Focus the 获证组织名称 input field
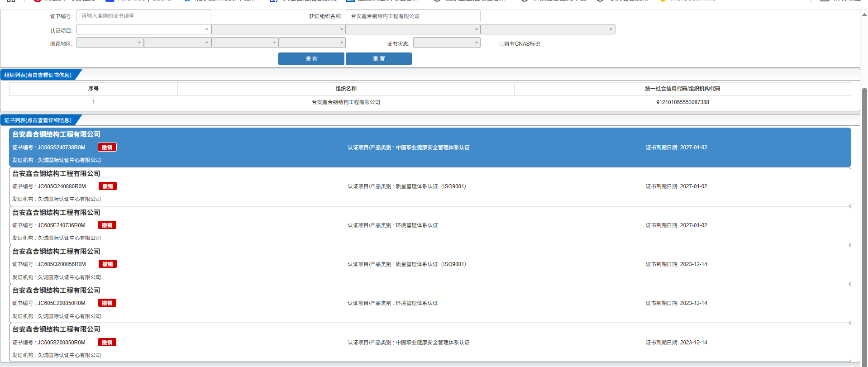 point(413,16)
